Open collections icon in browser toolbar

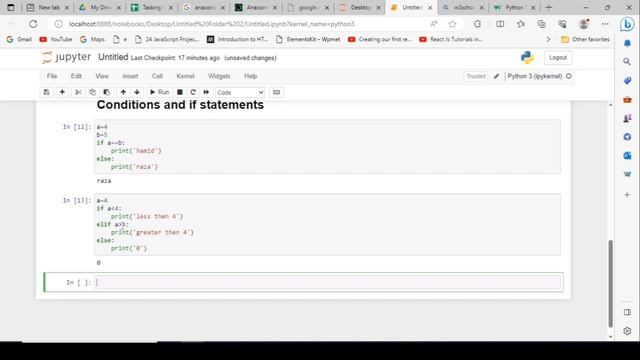coord(542,24)
